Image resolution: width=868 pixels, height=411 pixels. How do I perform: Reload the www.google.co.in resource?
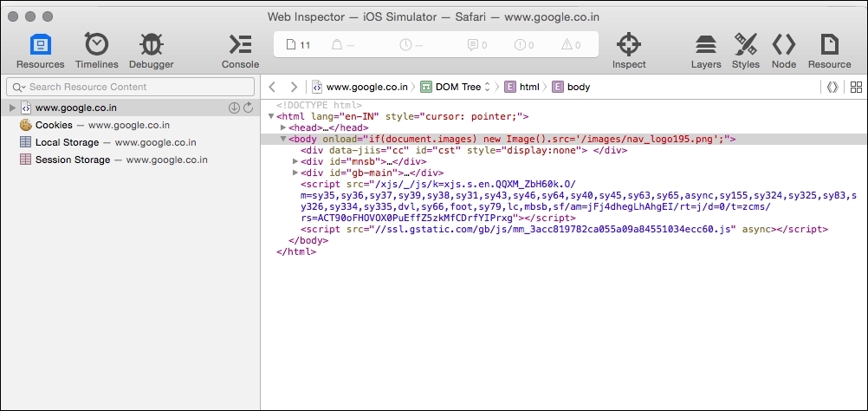[x=248, y=108]
